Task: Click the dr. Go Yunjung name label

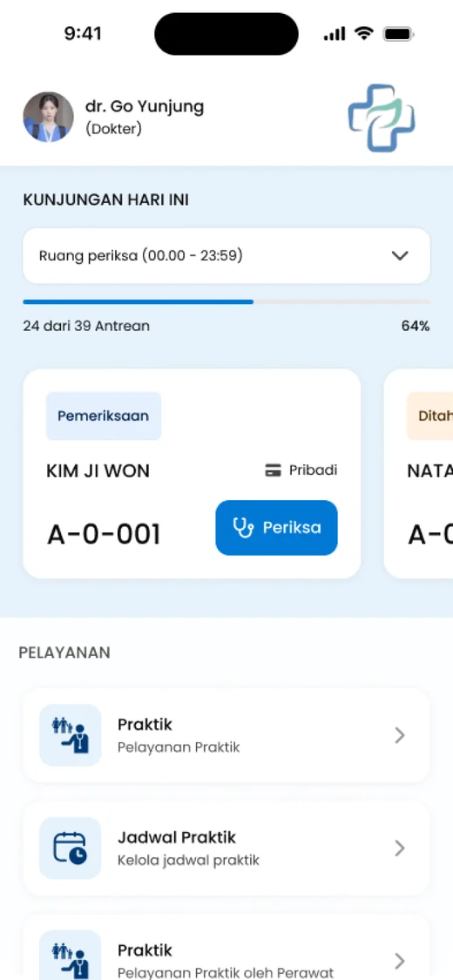Action: point(145,107)
